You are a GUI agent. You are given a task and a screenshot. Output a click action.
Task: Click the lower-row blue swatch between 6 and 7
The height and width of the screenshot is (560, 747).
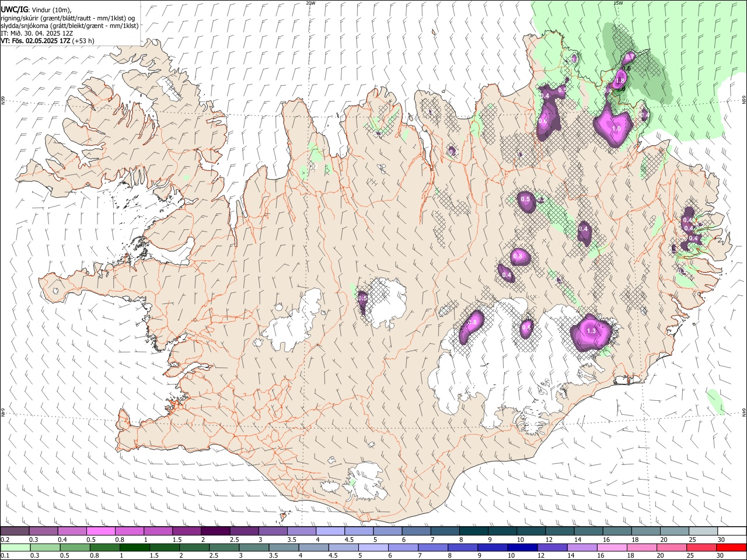403,547
